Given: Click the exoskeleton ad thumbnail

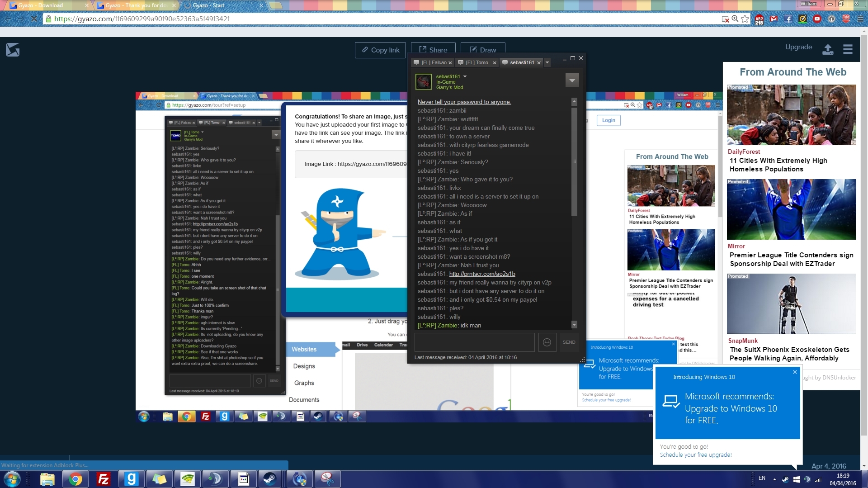Looking at the screenshot, I should (x=791, y=304).
